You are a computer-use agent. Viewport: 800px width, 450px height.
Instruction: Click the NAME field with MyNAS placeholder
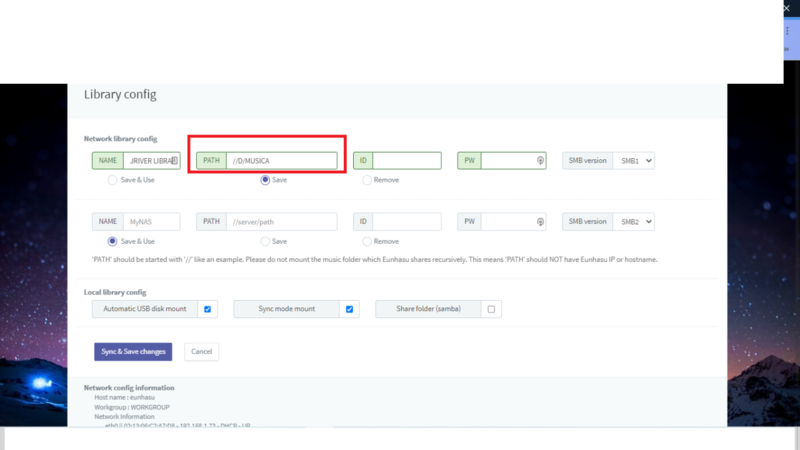pyautogui.click(x=152, y=222)
